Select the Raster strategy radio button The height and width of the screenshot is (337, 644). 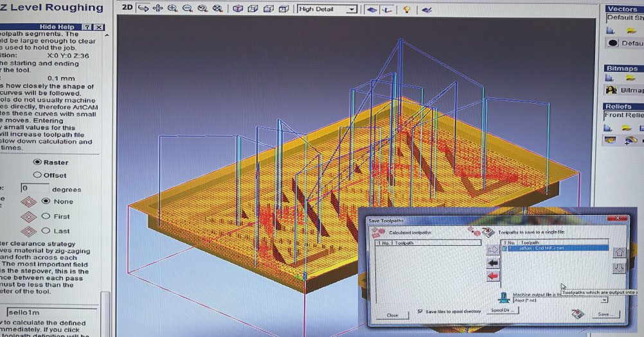37,162
